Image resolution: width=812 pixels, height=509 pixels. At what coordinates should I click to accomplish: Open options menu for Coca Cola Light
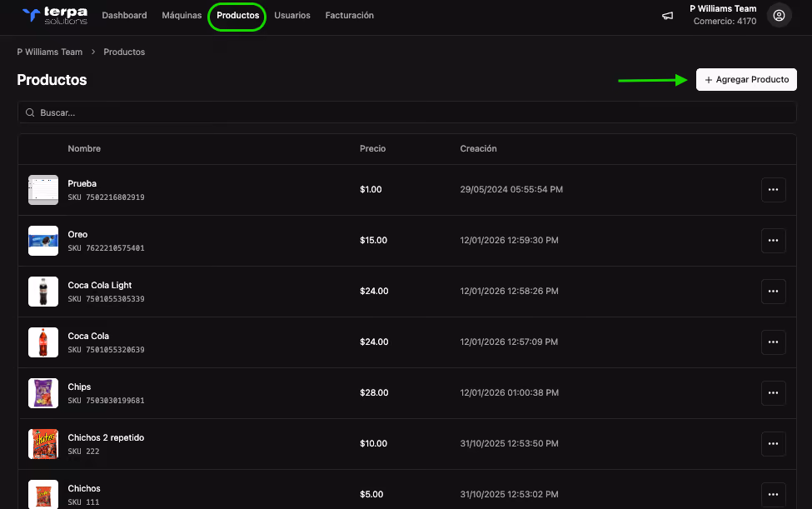(x=773, y=291)
